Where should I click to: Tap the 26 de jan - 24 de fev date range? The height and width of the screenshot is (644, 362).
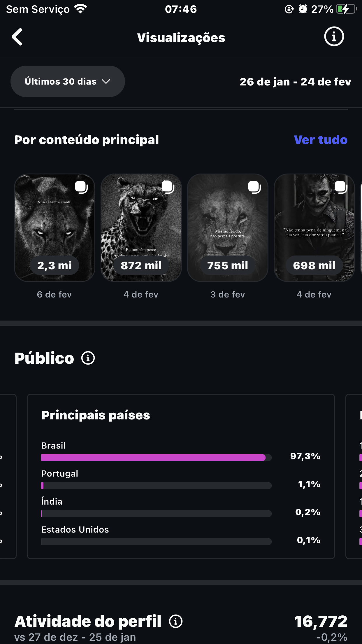tap(295, 82)
